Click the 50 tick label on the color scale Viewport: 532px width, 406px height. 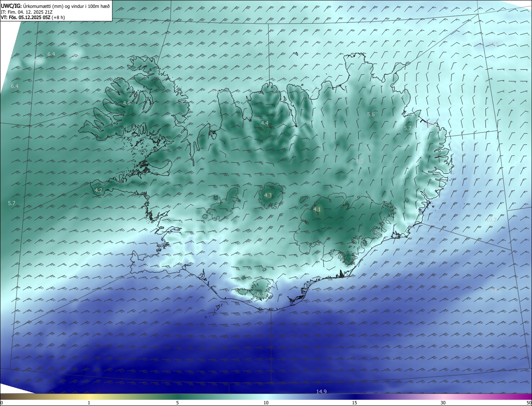[x=528, y=403]
